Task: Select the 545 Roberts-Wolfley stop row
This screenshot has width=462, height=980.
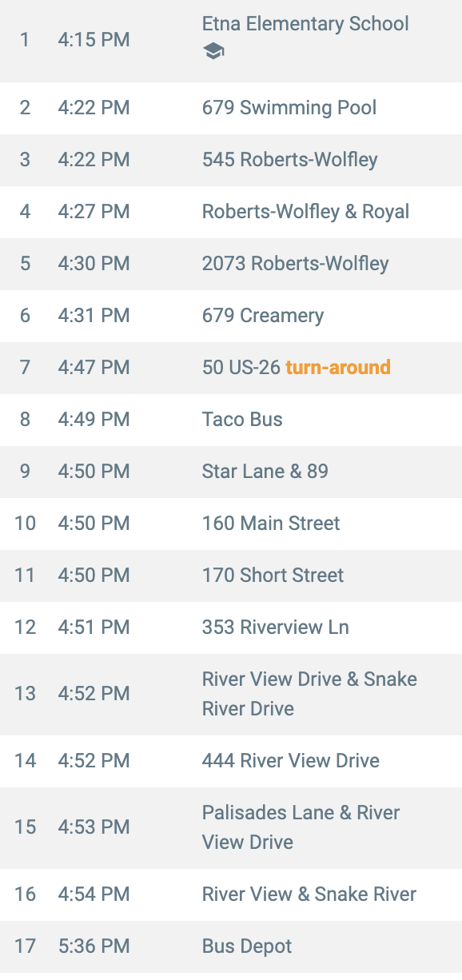Action: 231,160
